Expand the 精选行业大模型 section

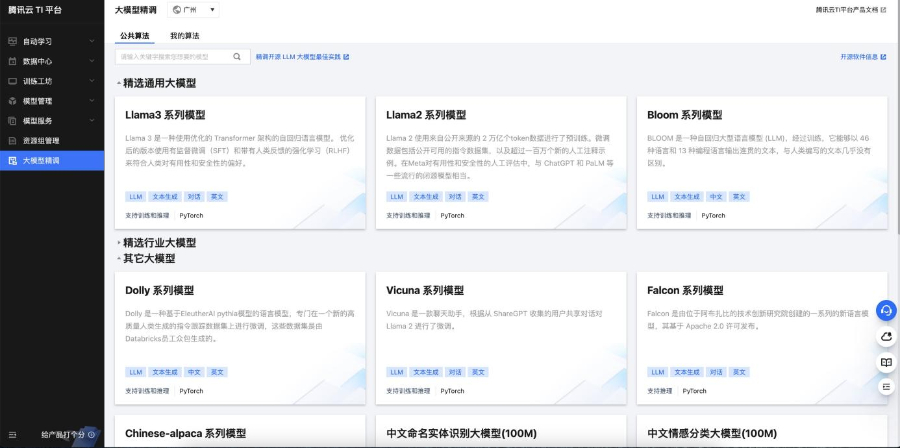point(119,243)
